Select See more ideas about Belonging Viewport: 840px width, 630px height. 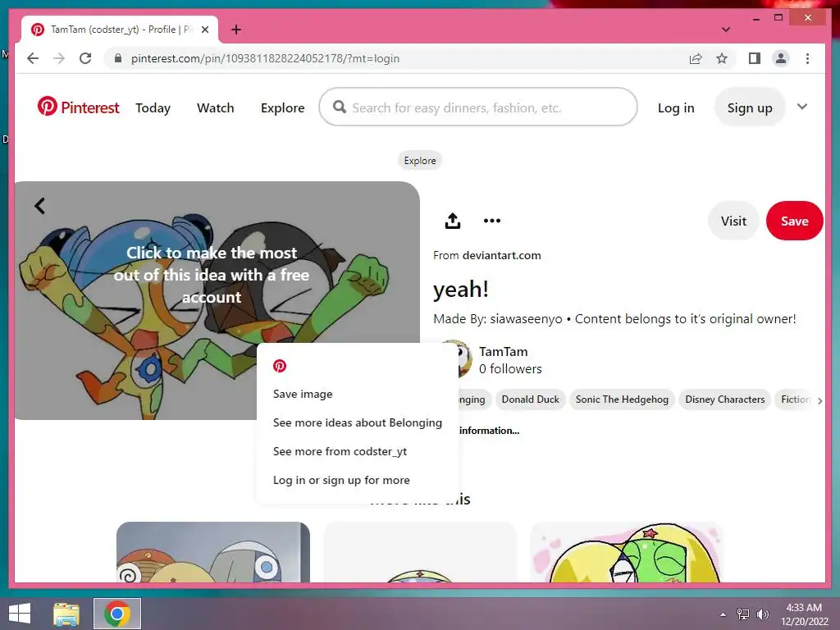358,422
